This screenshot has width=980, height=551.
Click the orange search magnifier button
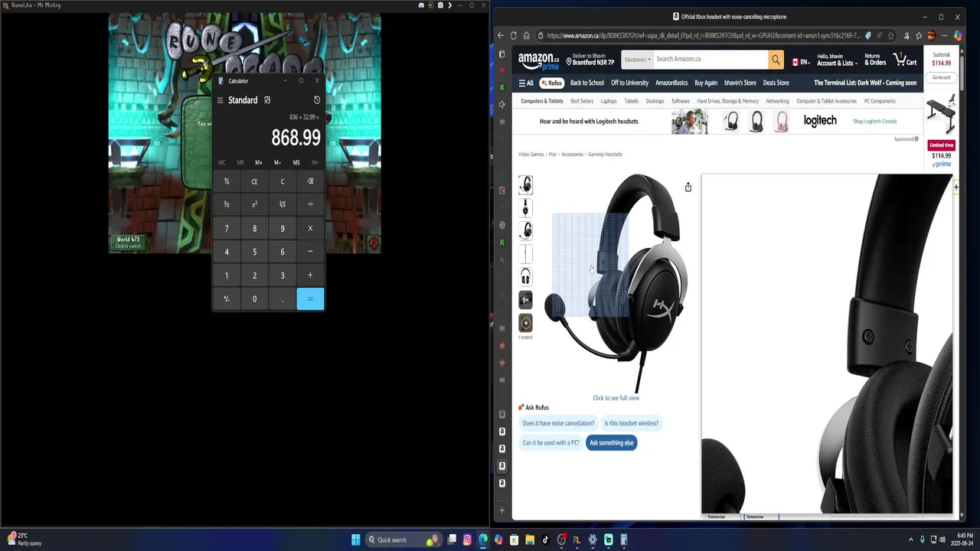[776, 60]
